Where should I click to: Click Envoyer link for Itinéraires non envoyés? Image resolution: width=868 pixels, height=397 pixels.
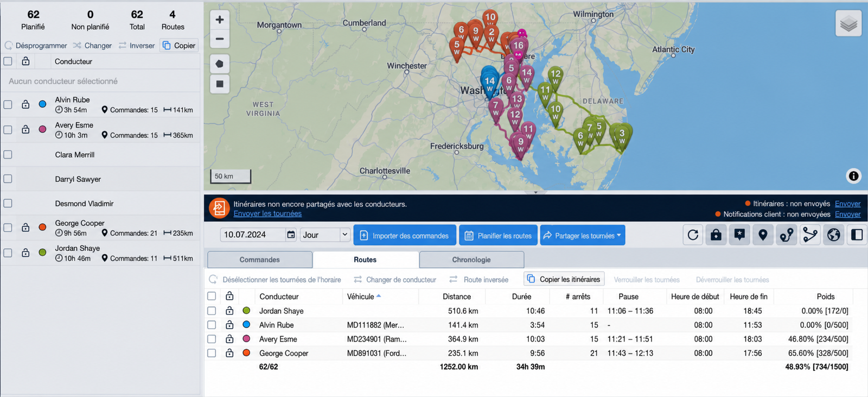[848, 204]
